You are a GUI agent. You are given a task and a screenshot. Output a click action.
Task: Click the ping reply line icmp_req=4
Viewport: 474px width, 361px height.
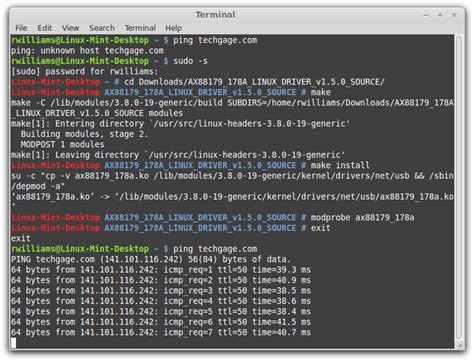[x=161, y=301]
